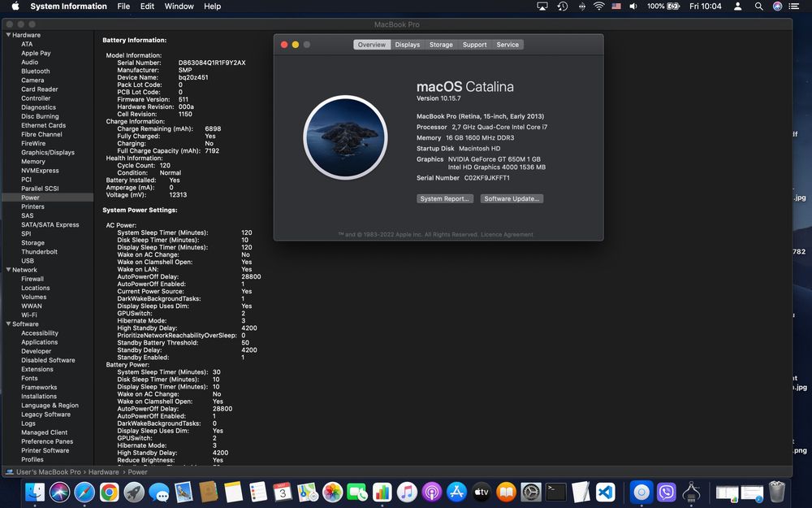The width and height of the screenshot is (812, 508).
Task: Select Bluetooth in the Hardware list
Action: click(x=35, y=71)
